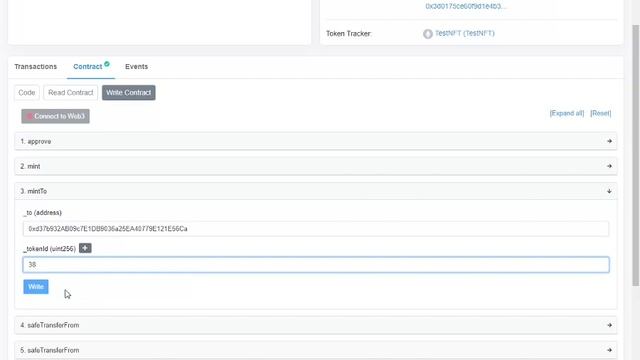The height and width of the screenshot is (360, 640).
Task: Click the page vertical scrollbar
Action: point(636,155)
